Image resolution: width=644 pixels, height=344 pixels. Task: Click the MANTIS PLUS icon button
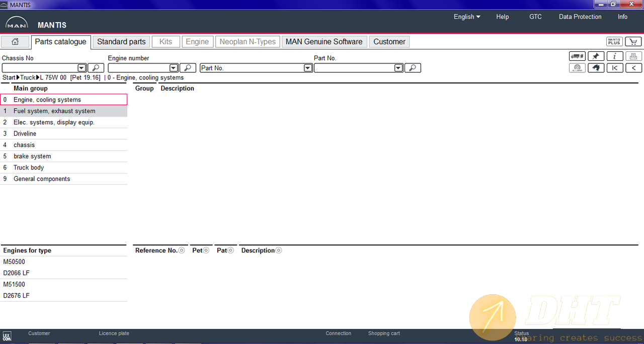tap(614, 42)
